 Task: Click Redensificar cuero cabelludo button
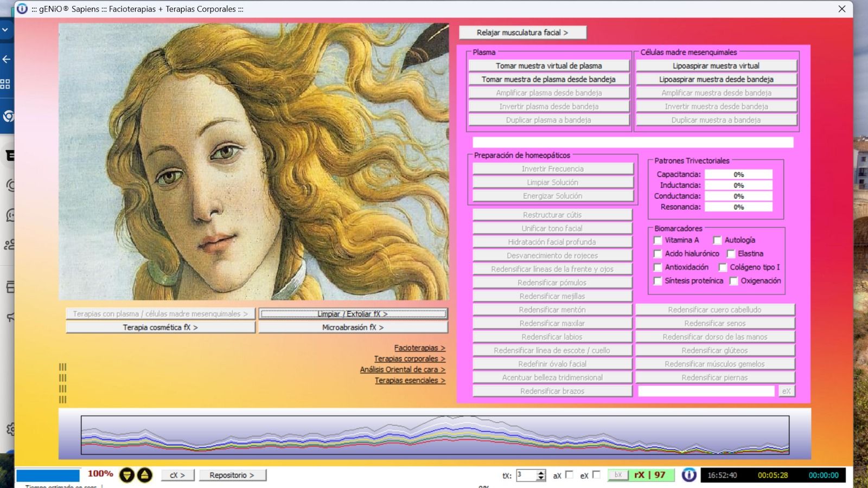[x=715, y=310]
